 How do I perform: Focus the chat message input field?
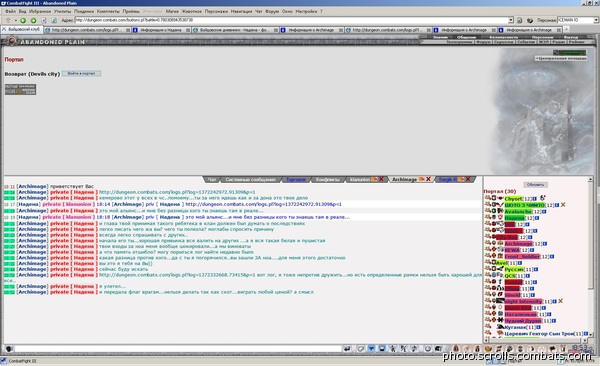178,349
